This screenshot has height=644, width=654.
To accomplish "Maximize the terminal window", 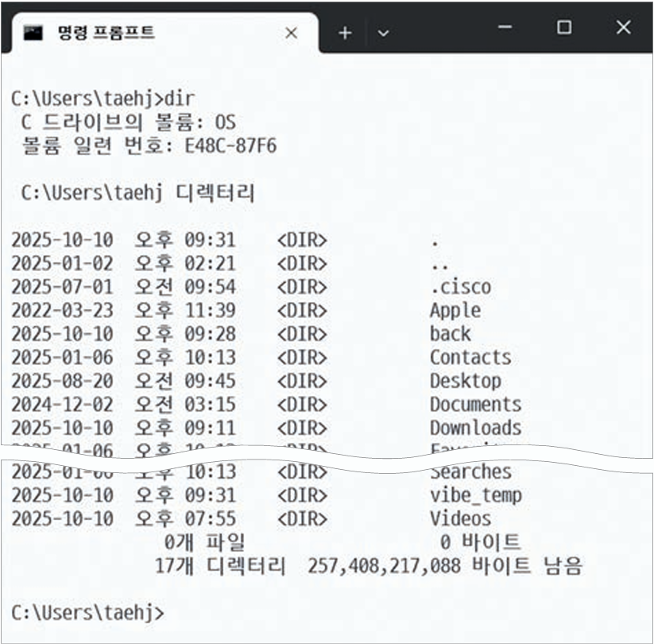I will [x=564, y=28].
